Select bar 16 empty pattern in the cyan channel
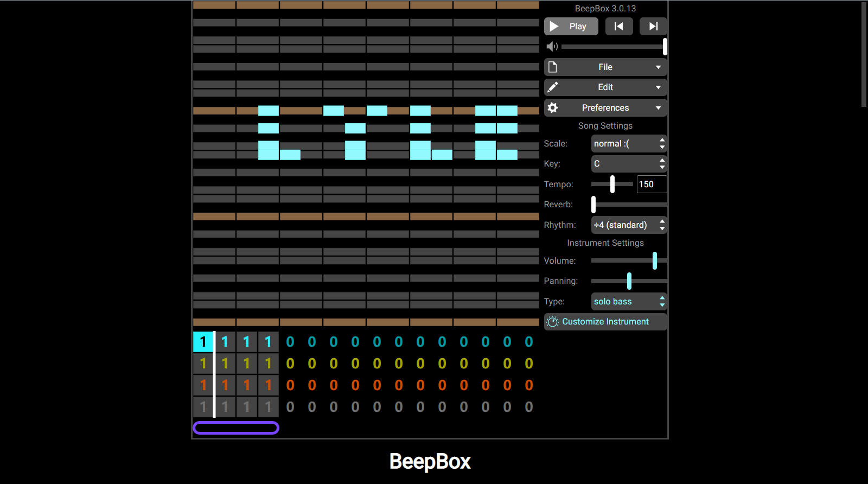Screen dimensions: 868x484 tap(529, 342)
